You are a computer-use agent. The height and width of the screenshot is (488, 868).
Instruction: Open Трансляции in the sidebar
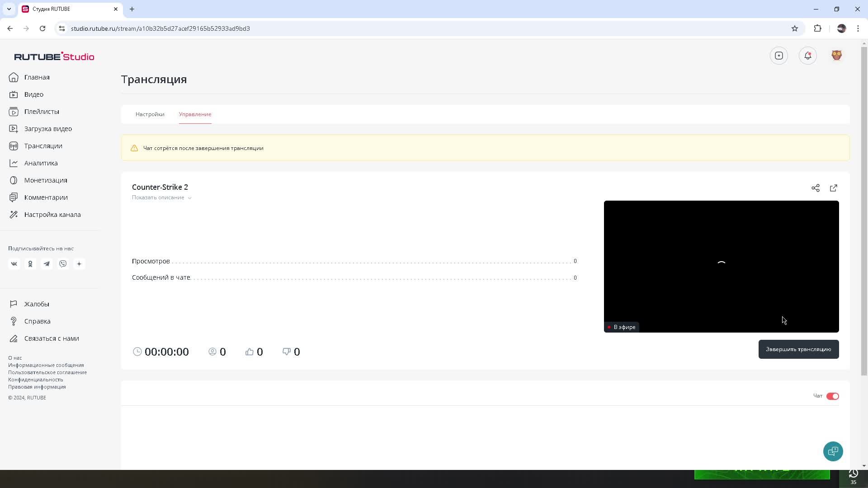(43, 145)
